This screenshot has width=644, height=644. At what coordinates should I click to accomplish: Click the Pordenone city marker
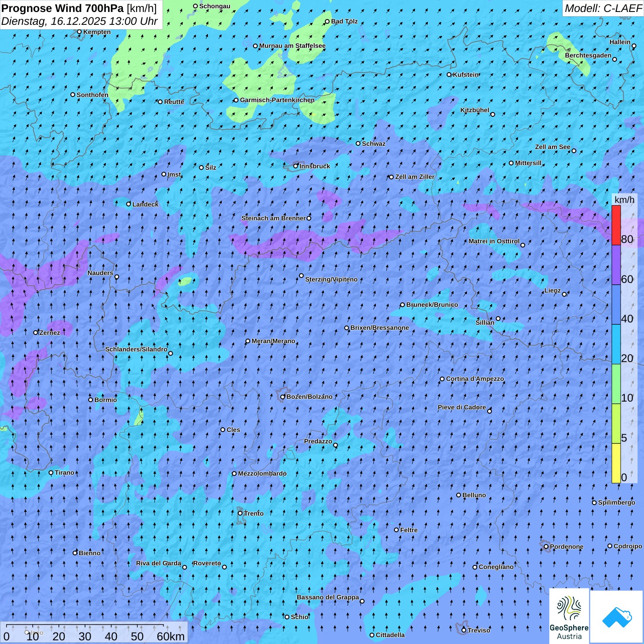click(x=546, y=547)
